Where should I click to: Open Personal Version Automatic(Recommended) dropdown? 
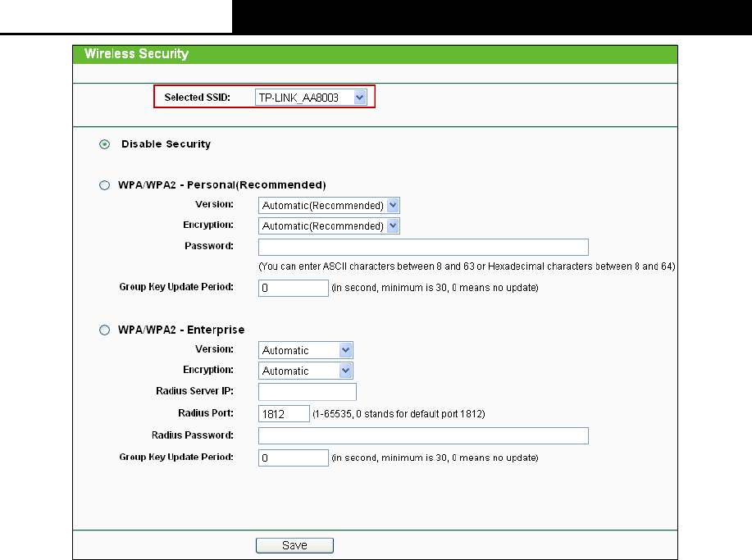(329, 206)
